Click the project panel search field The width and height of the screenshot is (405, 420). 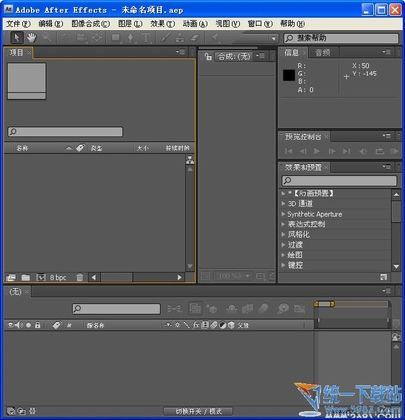pos(65,131)
